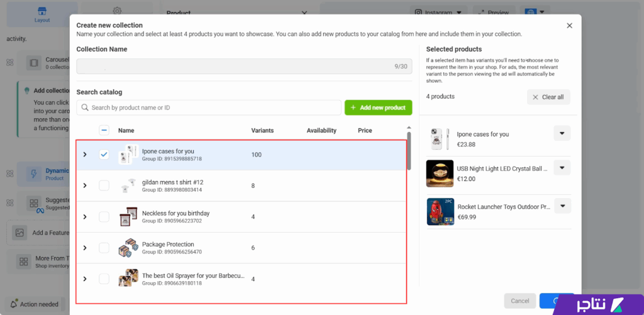The height and width of the screenshot is (315, 644).
Task: Toggle the select-all checkbox in table header
Action: pos(104,130)
